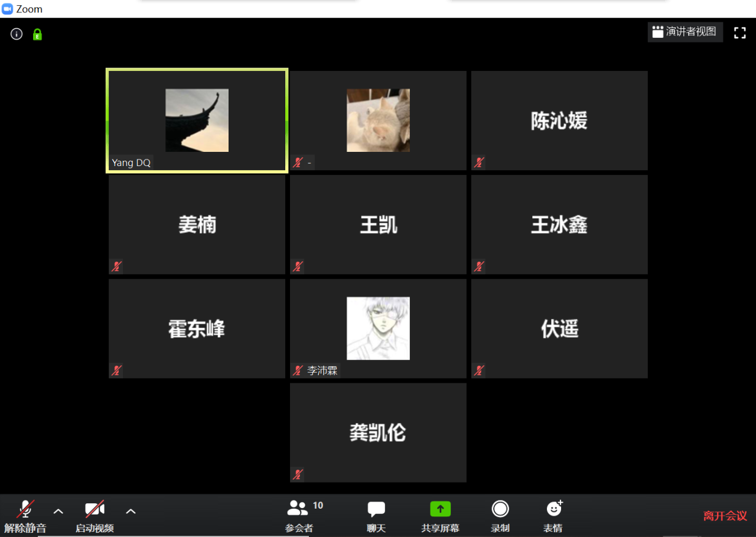The width and height of the screenshot is (756, 537).
Task: Select 陈沁媛's participant tile
Action: [x=559, y=121]
